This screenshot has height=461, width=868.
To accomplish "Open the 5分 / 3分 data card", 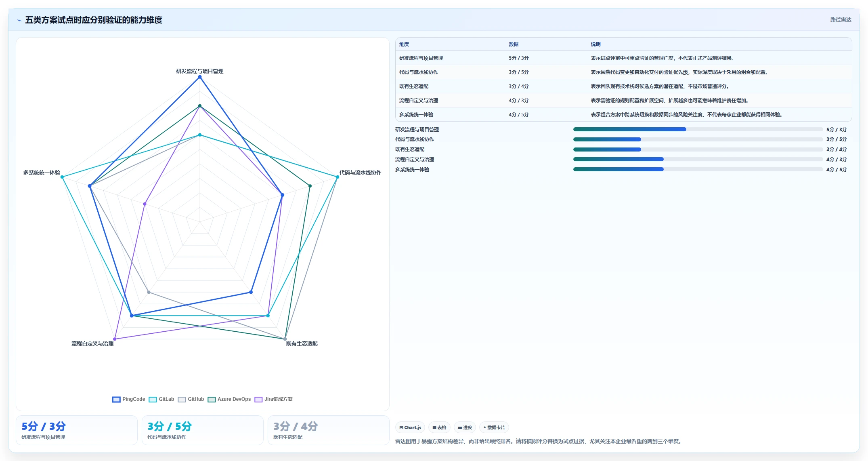I will tap(77, 430).
